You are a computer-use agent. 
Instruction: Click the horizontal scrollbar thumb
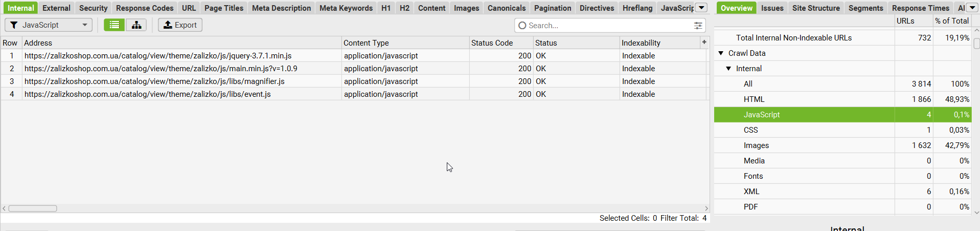(33, 208)
